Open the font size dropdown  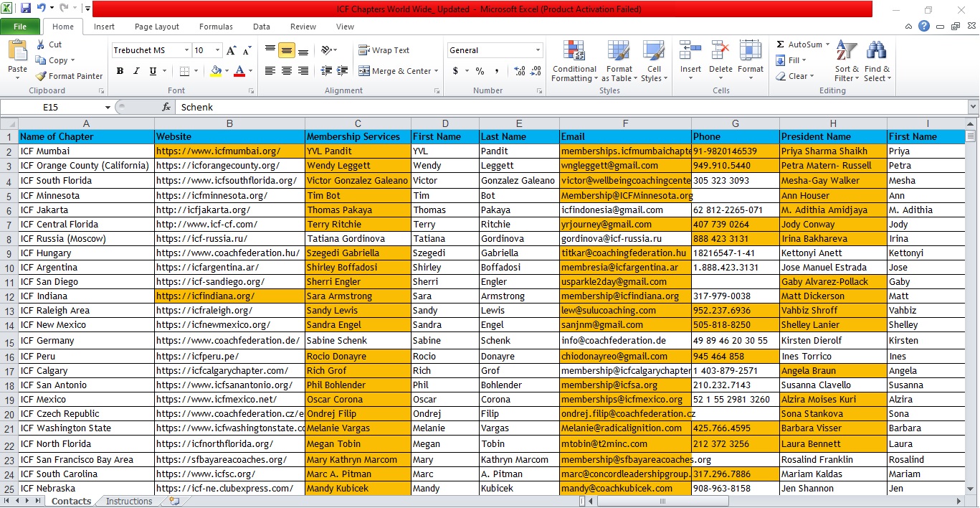click(217, 50)
